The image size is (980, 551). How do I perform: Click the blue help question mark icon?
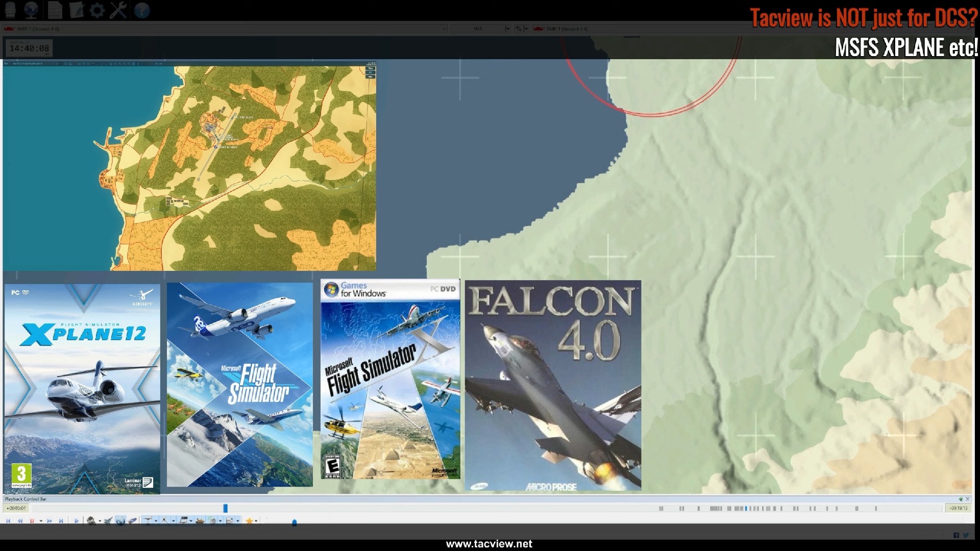[x=142, y=10]
